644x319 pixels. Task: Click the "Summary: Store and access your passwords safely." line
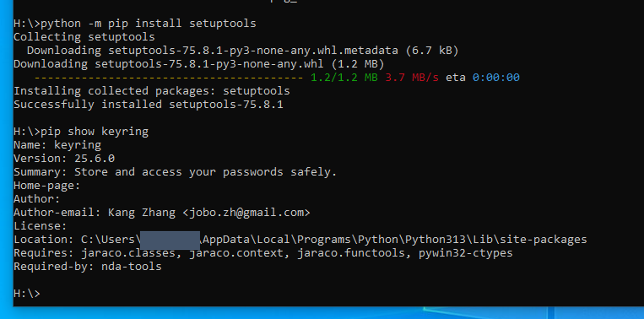click(175, 172)
